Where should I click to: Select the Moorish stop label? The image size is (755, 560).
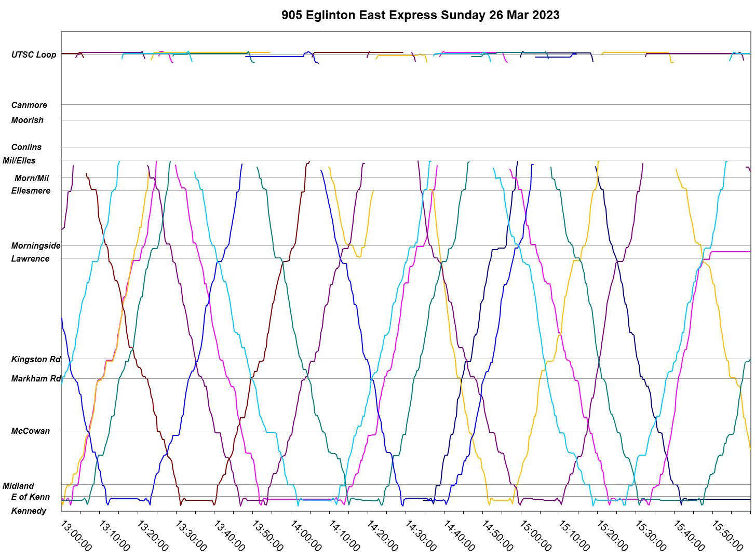point(28,120)
